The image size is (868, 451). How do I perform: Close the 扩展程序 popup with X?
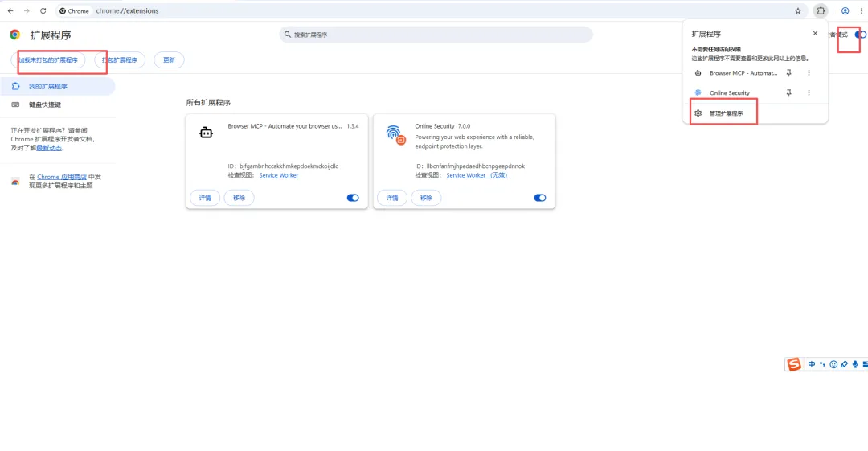point(815,33)
